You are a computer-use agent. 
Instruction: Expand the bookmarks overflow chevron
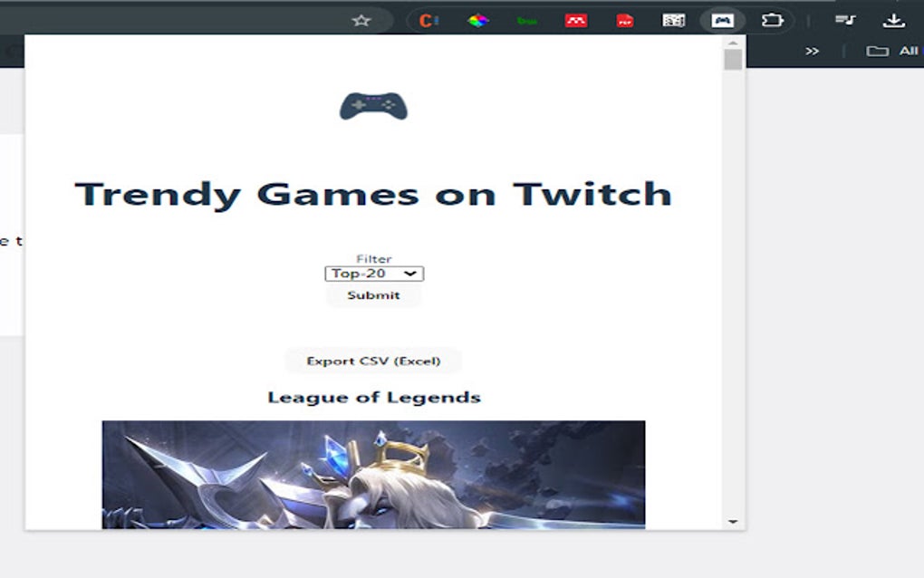point(813,51)
